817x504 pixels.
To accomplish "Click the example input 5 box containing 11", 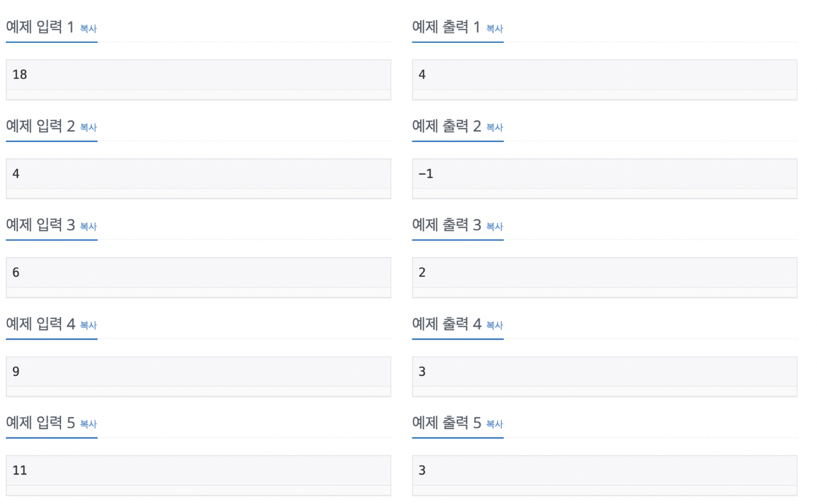I will pos(199,476).
